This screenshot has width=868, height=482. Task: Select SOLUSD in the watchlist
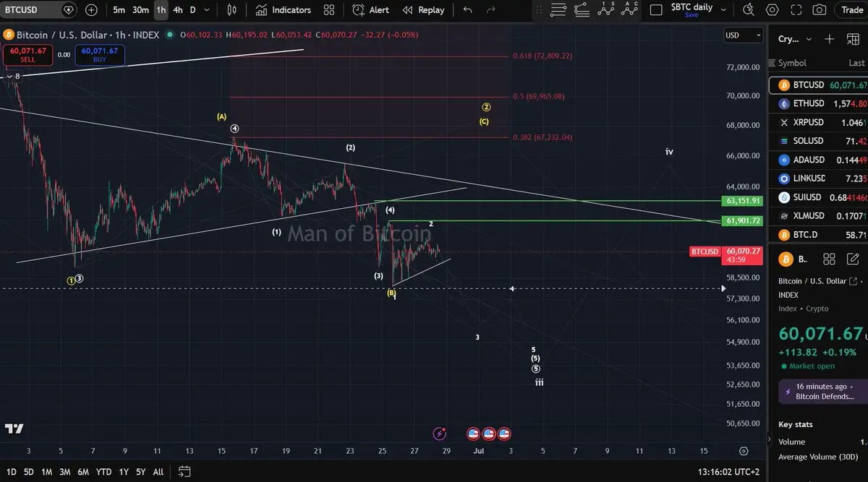tap(818, 141)
